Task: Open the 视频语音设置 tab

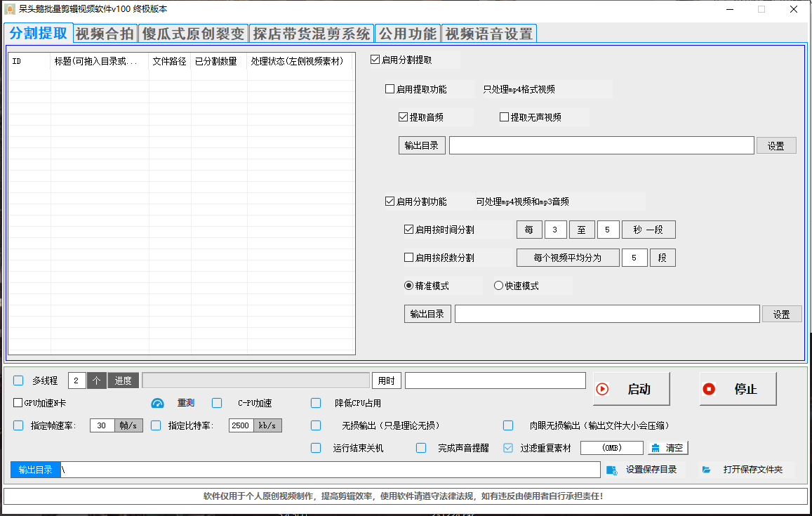Action: pyautogui.click(x=488, y=32)
